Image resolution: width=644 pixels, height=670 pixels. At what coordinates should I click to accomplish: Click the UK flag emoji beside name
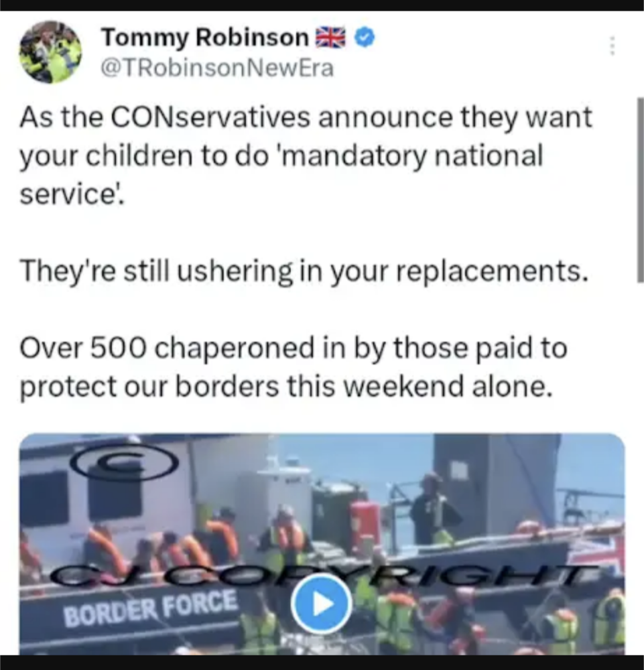click(330, 38)
